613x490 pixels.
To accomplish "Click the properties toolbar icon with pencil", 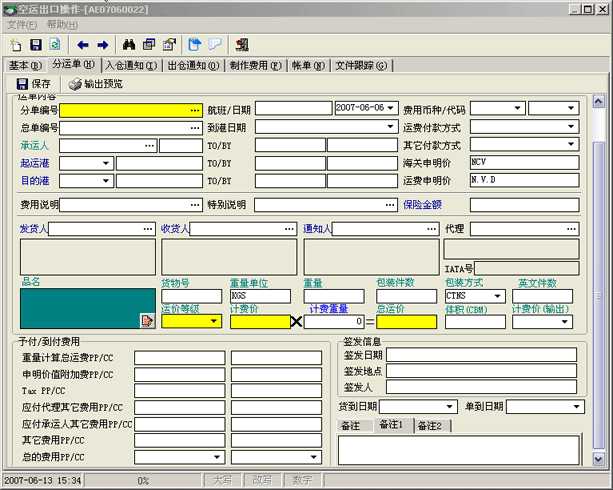I will [x=169, y=45].
